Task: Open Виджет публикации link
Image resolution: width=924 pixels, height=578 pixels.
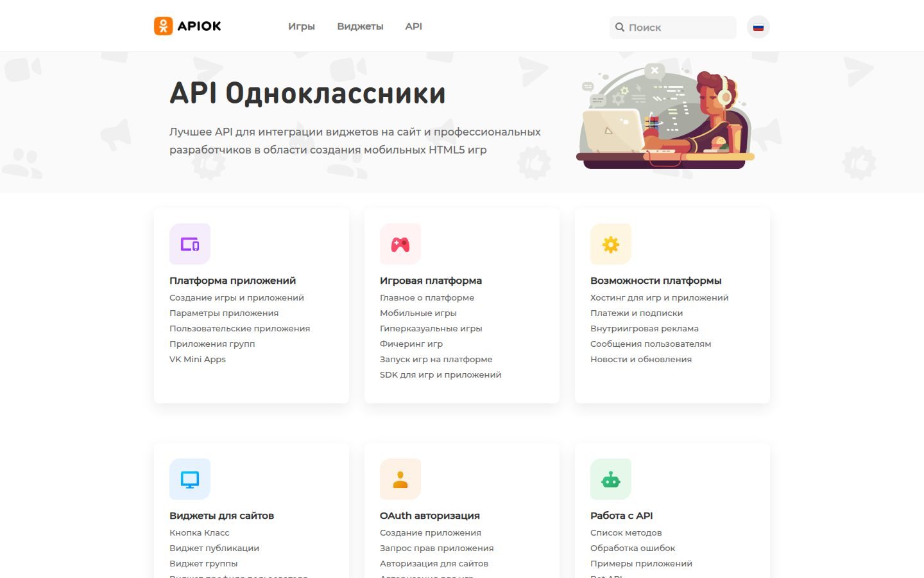Action: coord(214,548)
